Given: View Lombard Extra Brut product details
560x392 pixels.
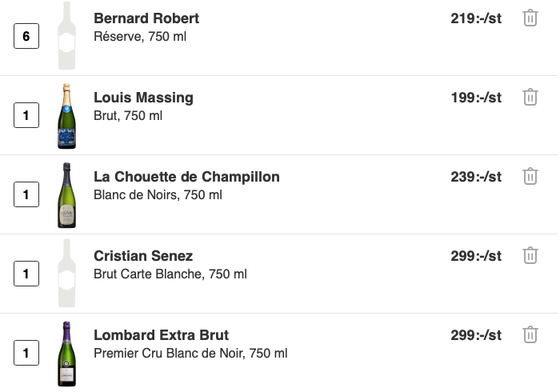Looking at the screenshot, I should point(161,335).
